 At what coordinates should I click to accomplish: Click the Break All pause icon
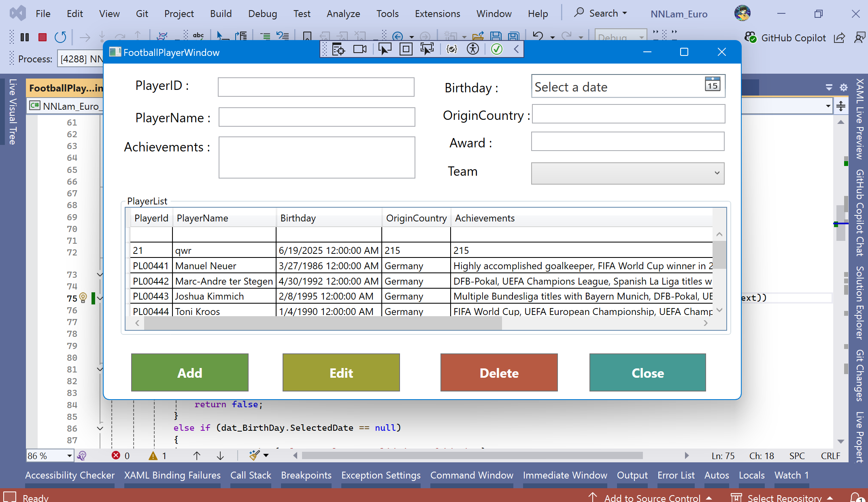click(x=25, y=37)
